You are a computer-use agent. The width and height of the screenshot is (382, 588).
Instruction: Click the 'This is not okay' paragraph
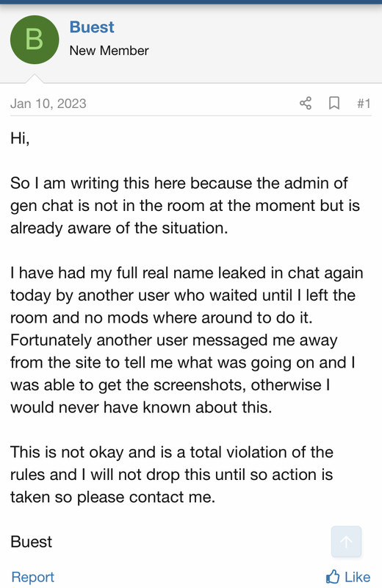click(x=172, y=475)
